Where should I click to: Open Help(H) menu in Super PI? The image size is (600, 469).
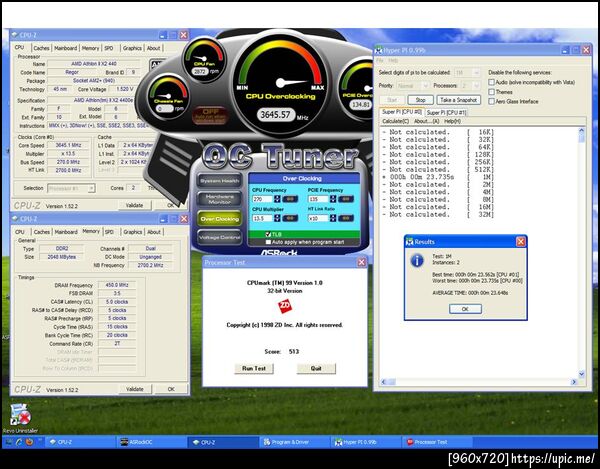coord(452,121)
